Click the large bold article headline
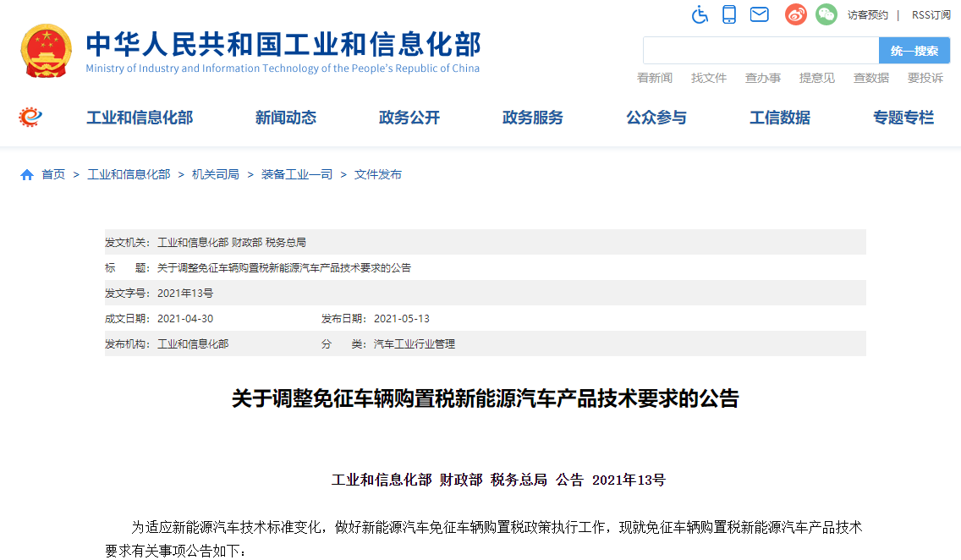961x560 pixels. pyautogui.click(x=486, y=399)
